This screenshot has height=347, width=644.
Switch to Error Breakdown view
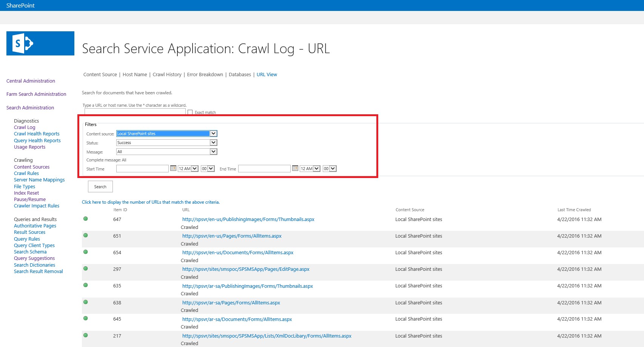pos(205,75)
